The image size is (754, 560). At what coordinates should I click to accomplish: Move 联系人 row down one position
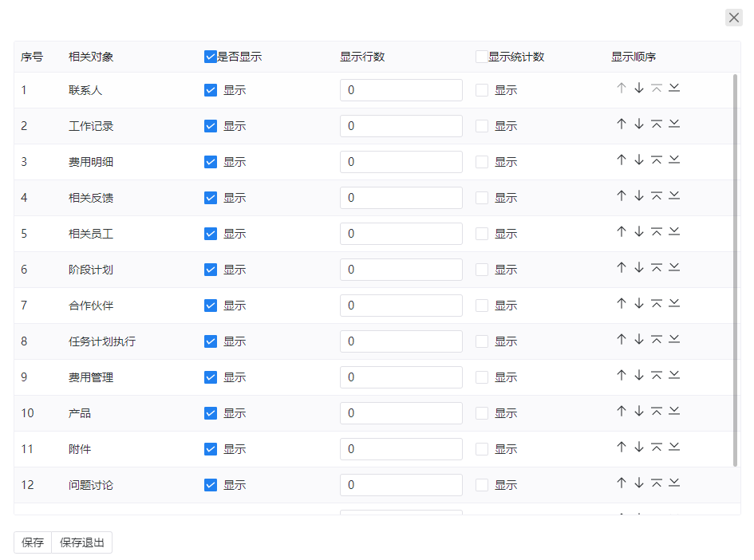[639, 88]
